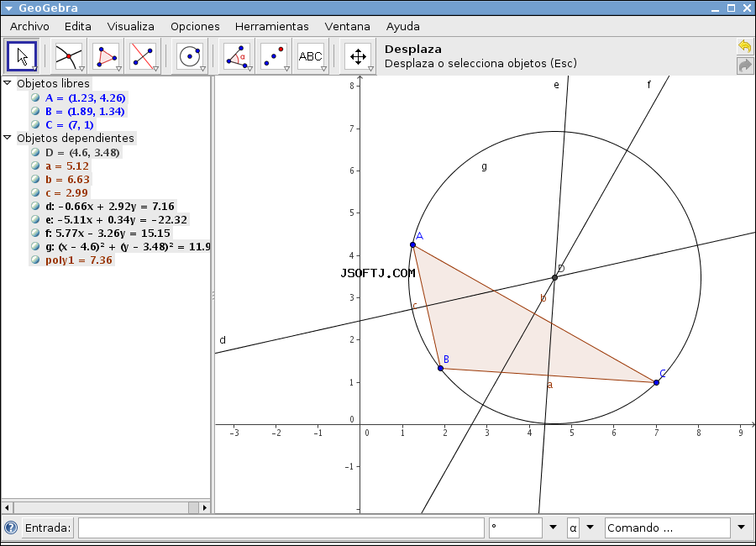Select the ABC text tool
This screenshot has height=546, width=756.
pos(311,56)
